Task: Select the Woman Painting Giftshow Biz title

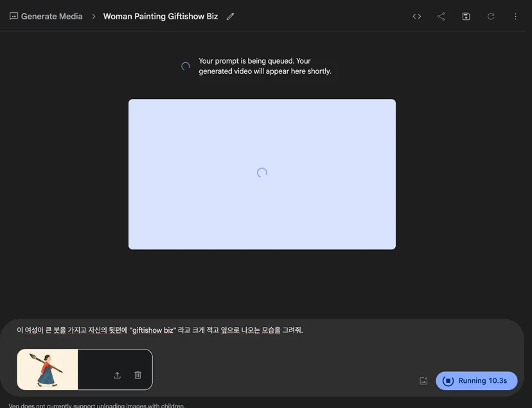Action: click(161, 16)
